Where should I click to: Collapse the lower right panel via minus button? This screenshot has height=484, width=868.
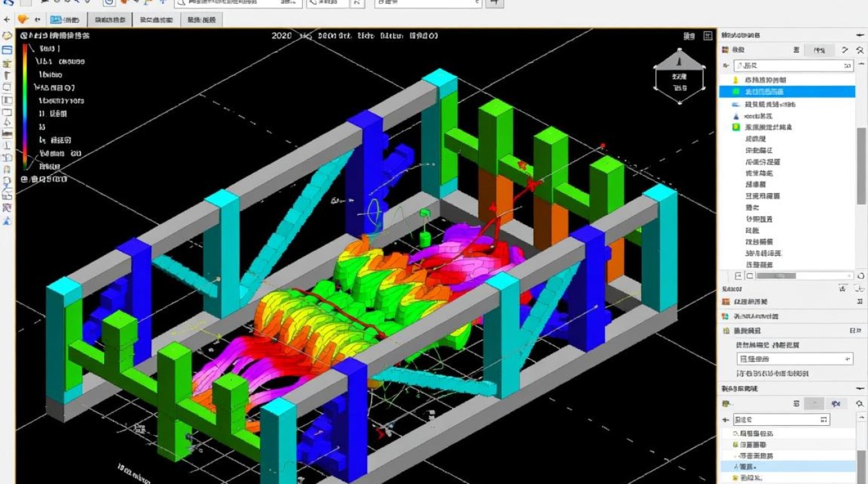point(859,388)
